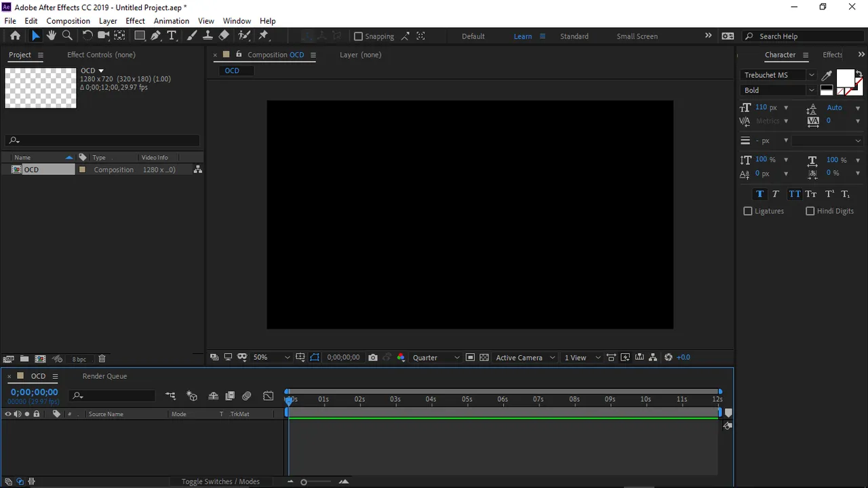Enable the Ligatures checkbox

click(748, 211)
